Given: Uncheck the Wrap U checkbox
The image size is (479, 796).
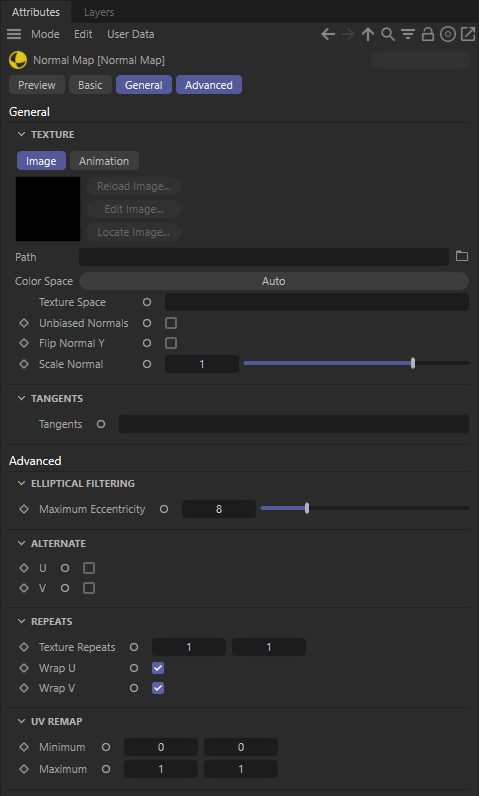Looking at the screenshot, I should click(158, 668).
